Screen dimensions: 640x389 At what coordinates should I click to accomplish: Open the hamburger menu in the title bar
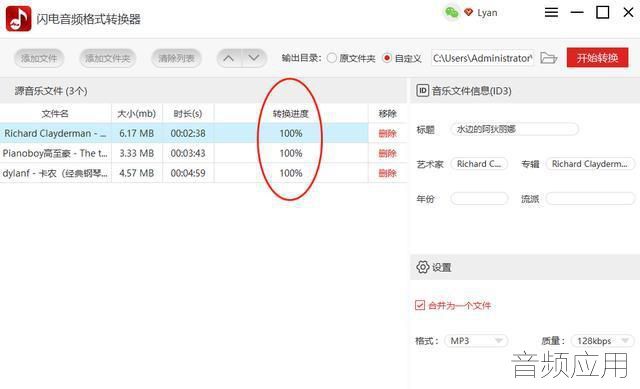[551, 12]
